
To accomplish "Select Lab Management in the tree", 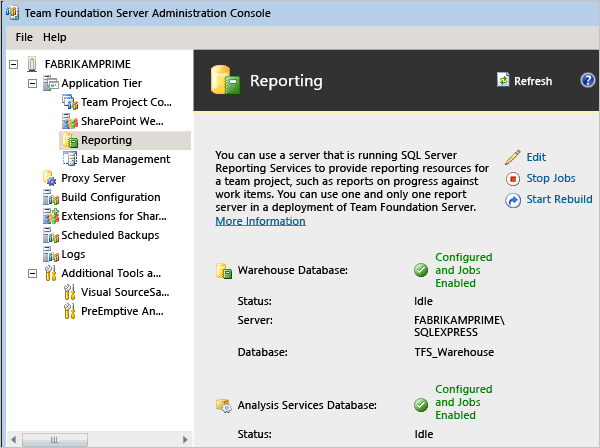I will click(125, 159).
